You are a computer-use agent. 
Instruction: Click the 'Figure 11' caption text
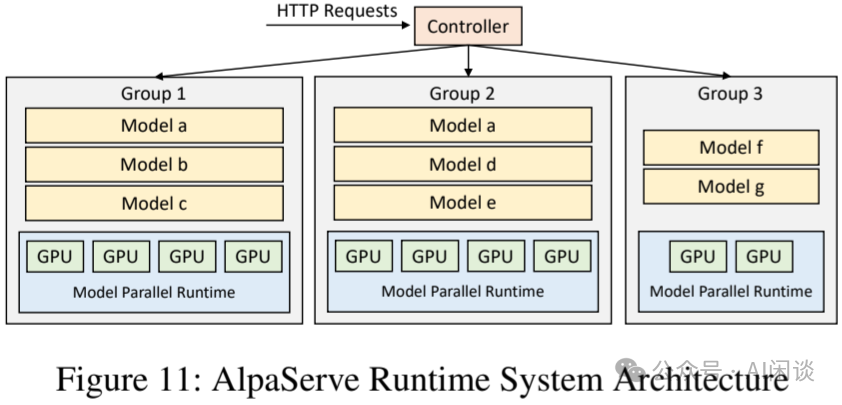[423, 380]
